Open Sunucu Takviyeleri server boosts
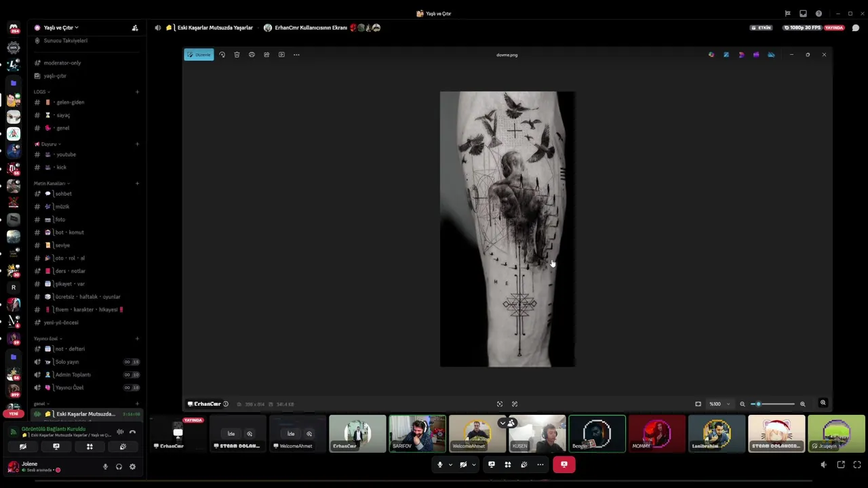868x488 pixels. pyautogui.click(x=87, y=41)
